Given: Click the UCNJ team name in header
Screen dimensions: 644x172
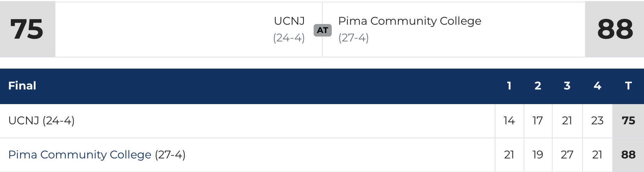Looking at the screenshot, I should pyautogui.click(x=289, y=21).
